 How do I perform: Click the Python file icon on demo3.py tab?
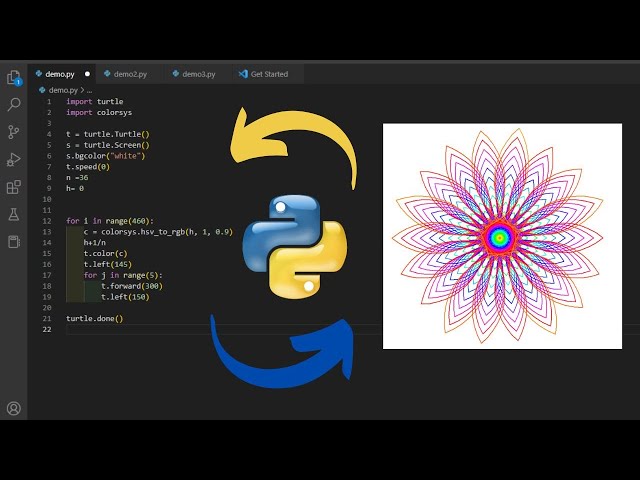click(x=176, y=73)
